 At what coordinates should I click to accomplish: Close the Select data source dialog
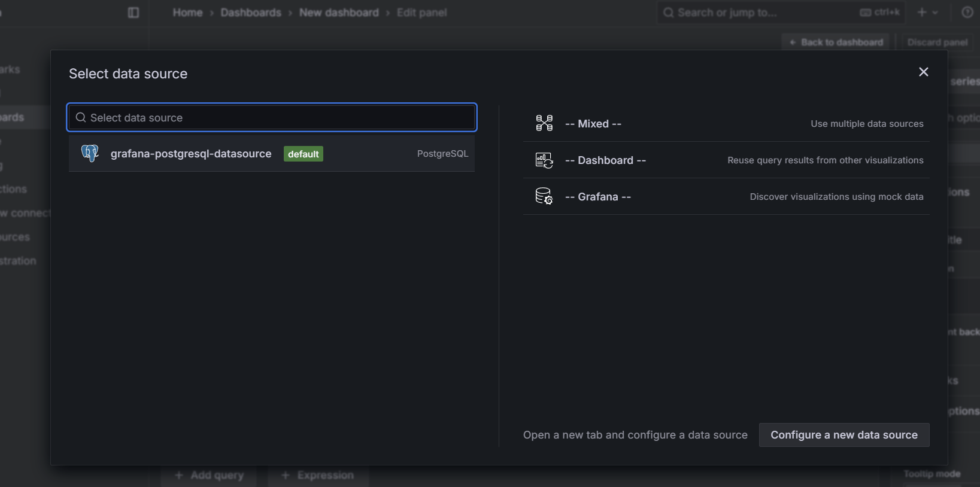(923, 72)
